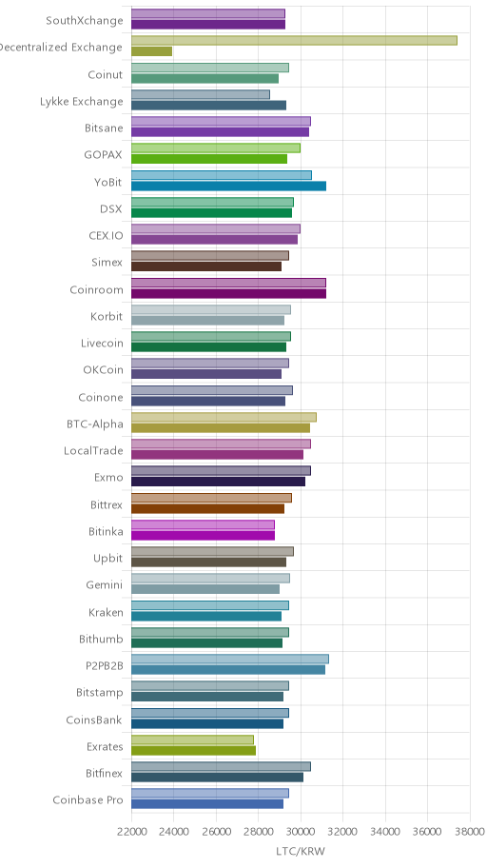The image size is (487, 868).
Task: Click the 30000 x-axis tick label
Action: 301,832
